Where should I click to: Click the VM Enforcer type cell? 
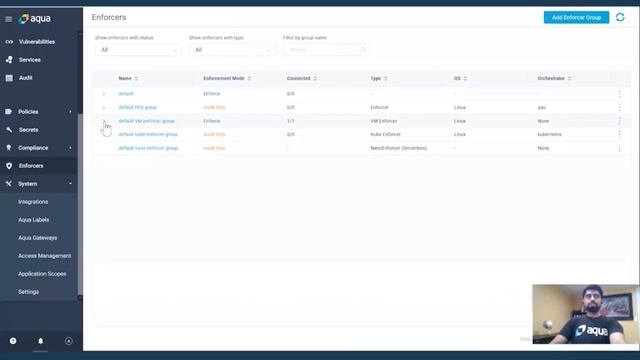click(x=384, y=121)
